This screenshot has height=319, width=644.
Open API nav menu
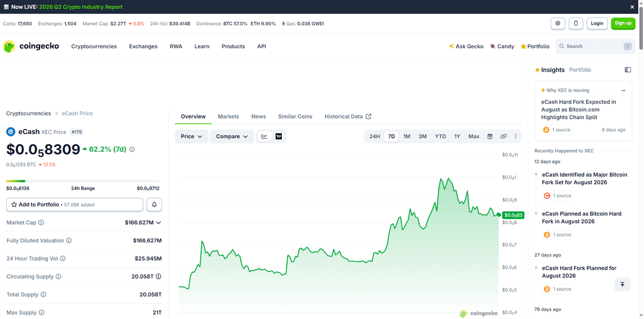point(262,47)
